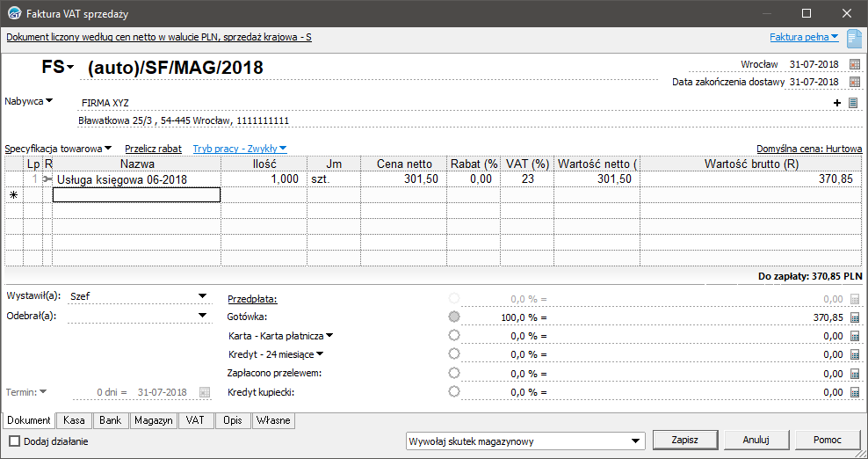The image size is (868, 459).
Task: Enable the Dodaj działanie checkbox
Action: tap(14, 441)
